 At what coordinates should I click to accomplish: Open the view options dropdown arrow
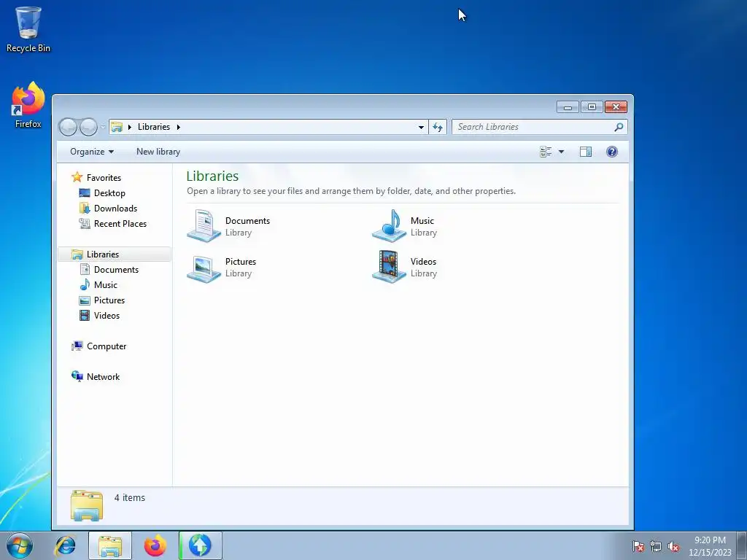click(x=561, y=152)
